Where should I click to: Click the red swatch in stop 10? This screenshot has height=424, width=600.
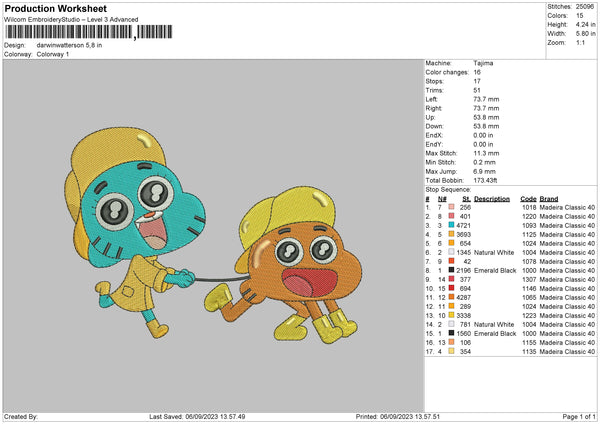(453, 289)
